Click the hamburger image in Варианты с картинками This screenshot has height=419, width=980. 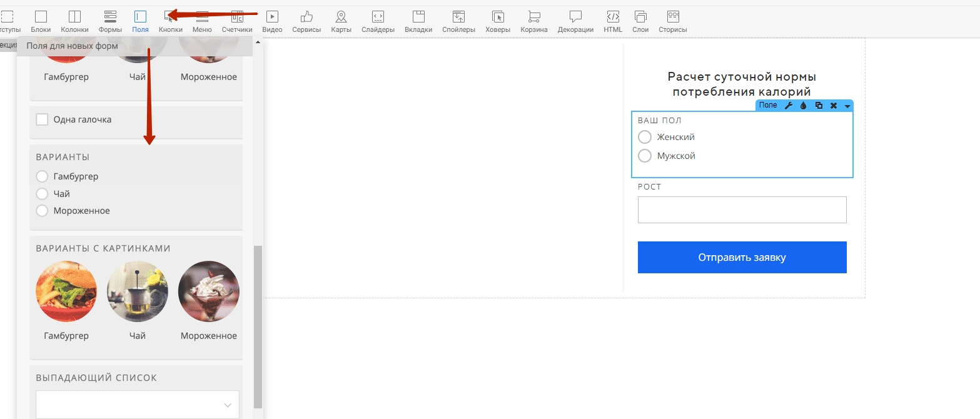[66, 291]
